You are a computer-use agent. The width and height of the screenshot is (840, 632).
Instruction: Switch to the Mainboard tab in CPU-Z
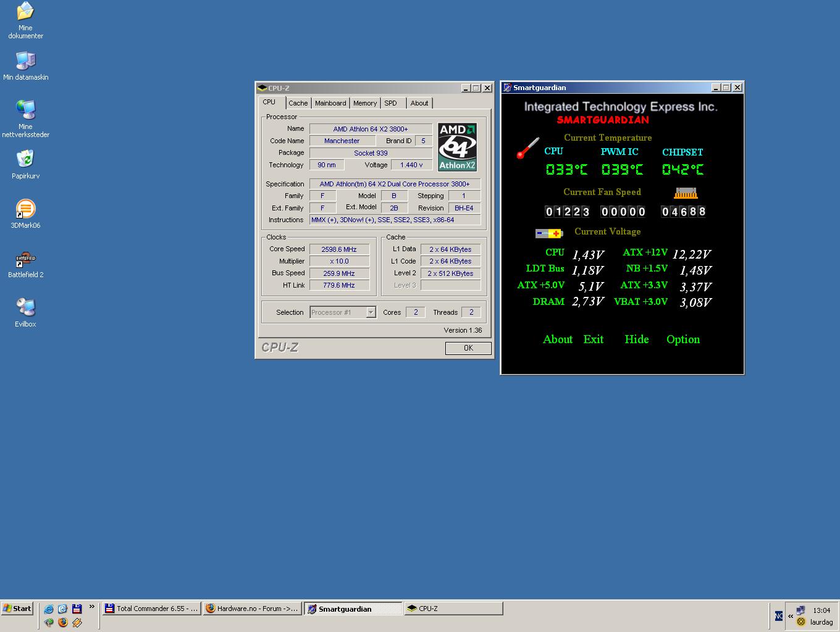330,103
